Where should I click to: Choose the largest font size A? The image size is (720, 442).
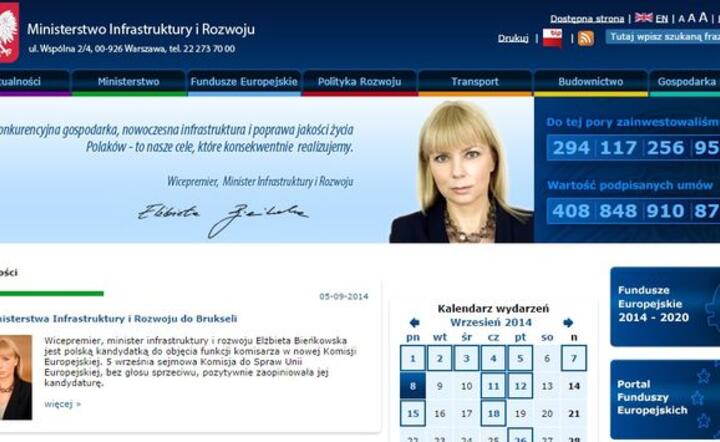(x=703, y=17)
